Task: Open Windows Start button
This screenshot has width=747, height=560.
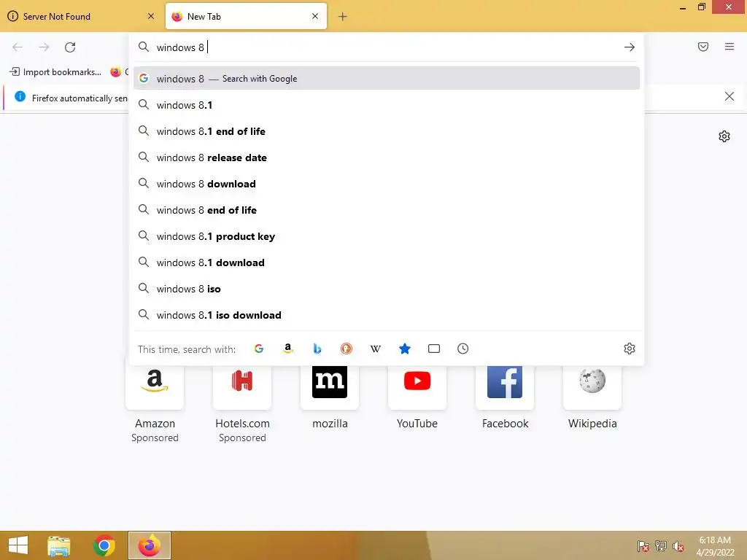Action: pyautogui.click(x=18, y=545)
